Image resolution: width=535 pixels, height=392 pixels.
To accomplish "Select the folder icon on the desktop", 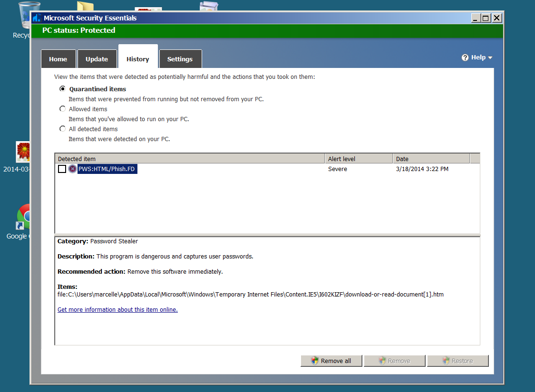I will click(85, 6).
